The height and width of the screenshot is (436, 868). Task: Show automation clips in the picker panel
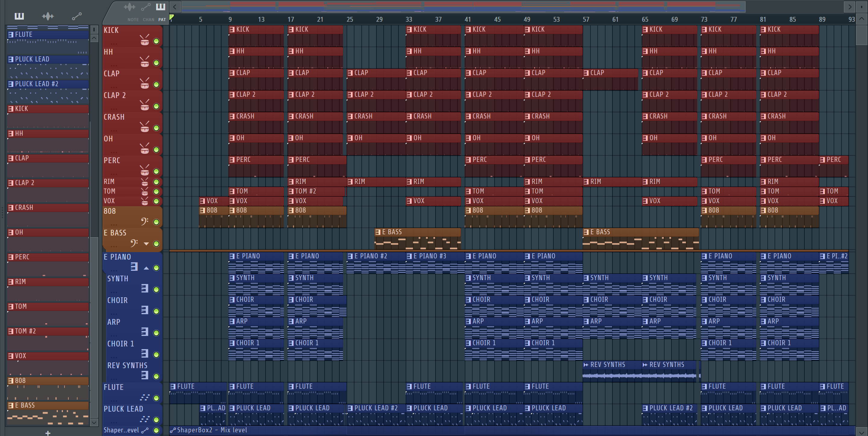click(x=77, y=16)
